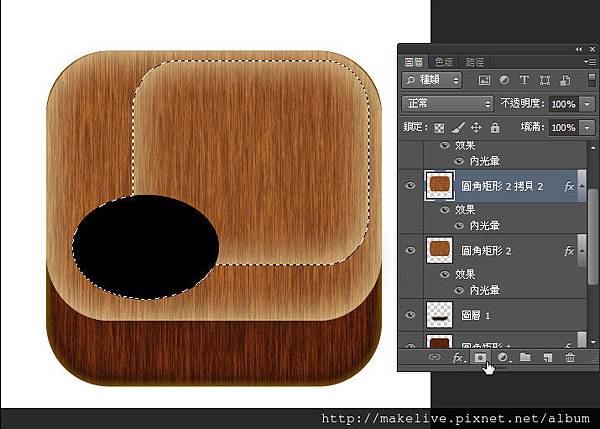Image resolution: width=600 pixels, height=429 pixels.
Task: Select layer name 圓角矩形 2 拷貝 2
Action: pyautogui.click(x=502, y=186)
